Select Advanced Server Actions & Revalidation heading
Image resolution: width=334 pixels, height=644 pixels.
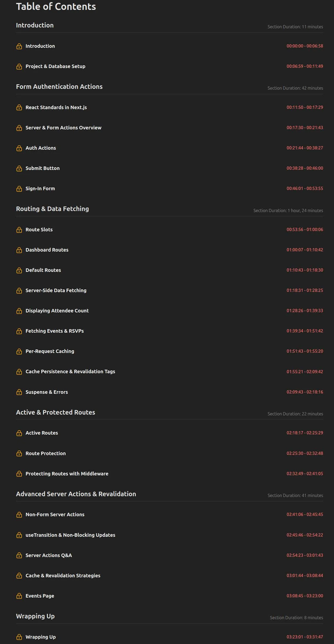(x=76, y=494)
